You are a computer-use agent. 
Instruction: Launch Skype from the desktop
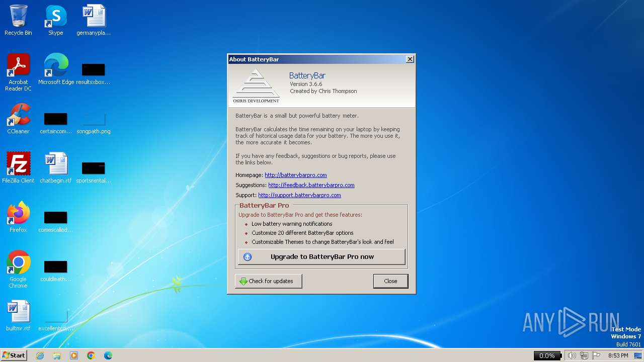tap(56, 20)
